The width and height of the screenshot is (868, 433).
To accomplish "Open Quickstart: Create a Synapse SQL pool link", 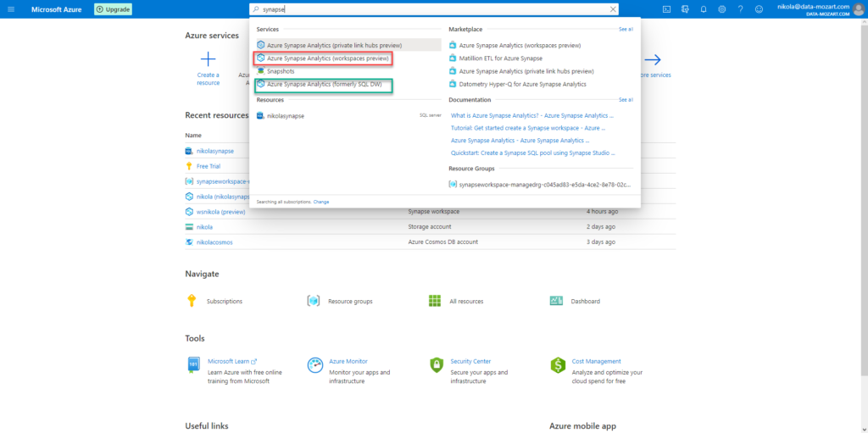I will point(533,153).
